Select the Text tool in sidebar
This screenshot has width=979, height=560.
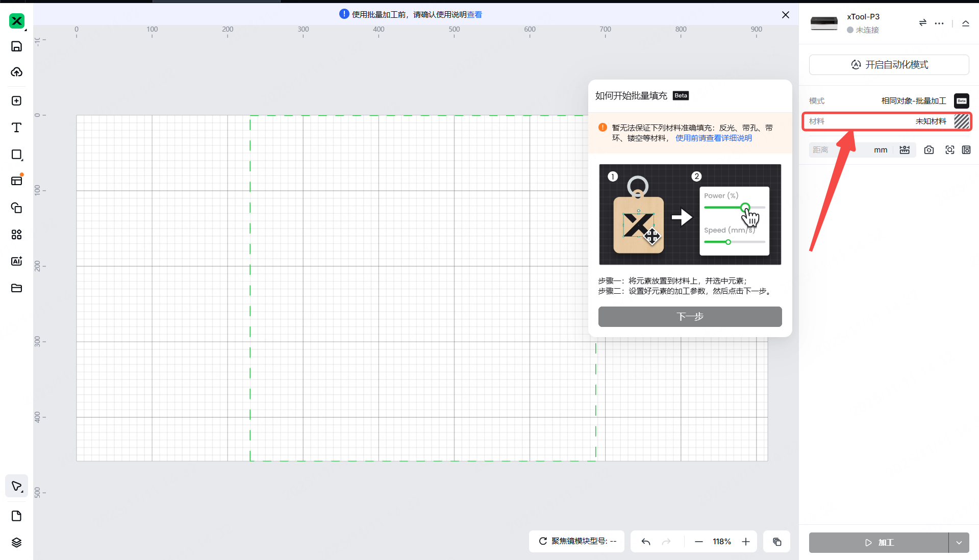tap(16, 128)
